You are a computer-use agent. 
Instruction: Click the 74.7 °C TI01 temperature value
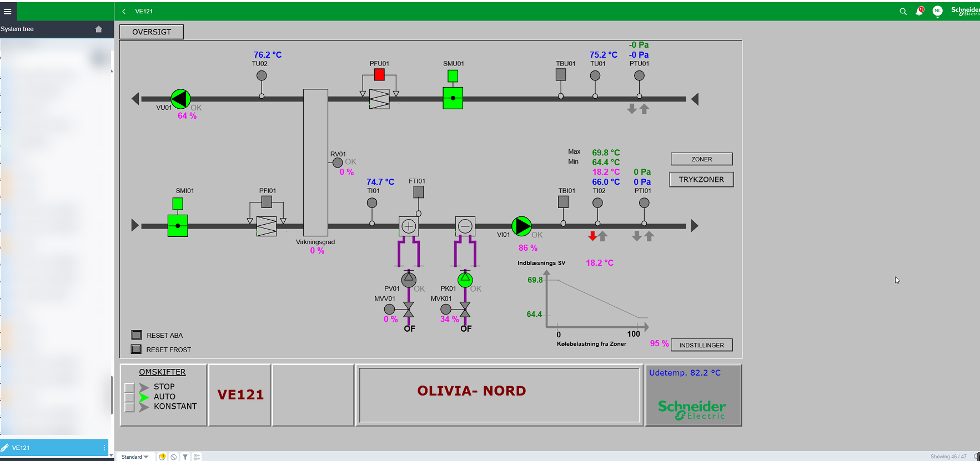(380, 182)
